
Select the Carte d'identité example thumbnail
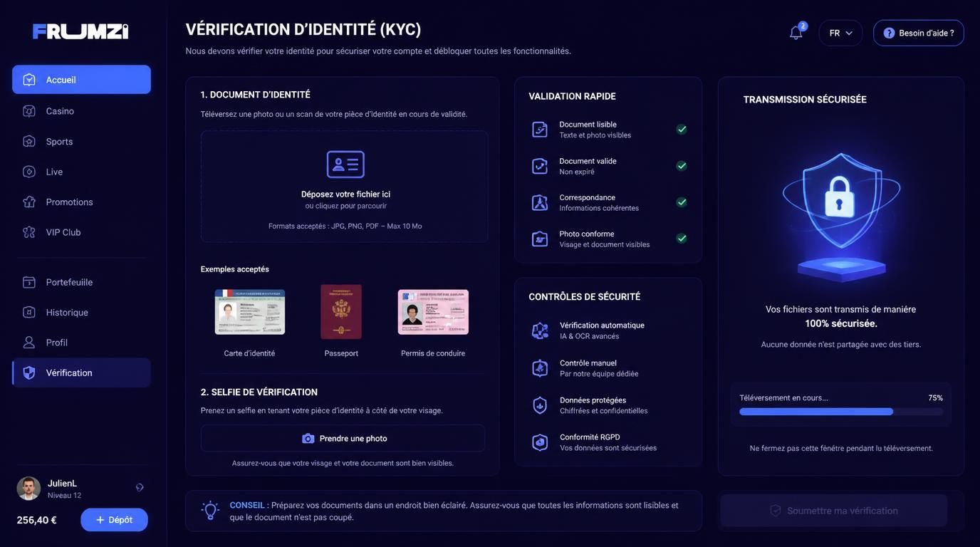click(250, 312)
